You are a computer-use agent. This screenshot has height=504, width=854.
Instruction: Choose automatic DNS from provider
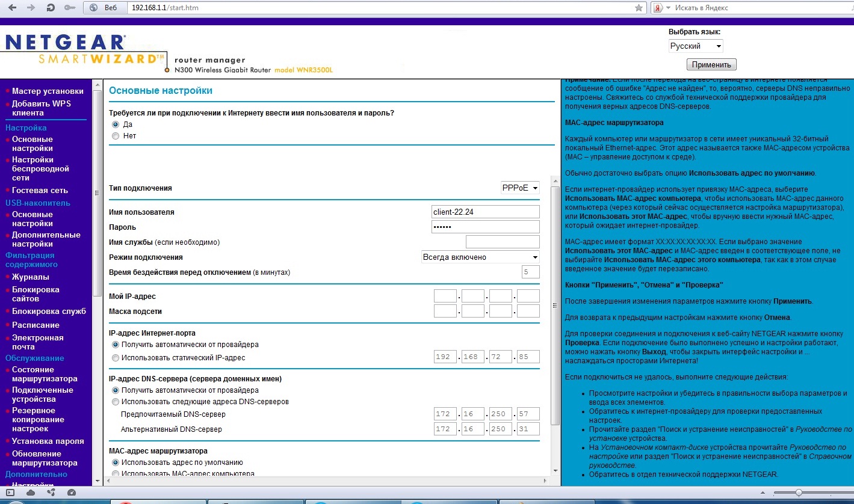coord(116,390)
